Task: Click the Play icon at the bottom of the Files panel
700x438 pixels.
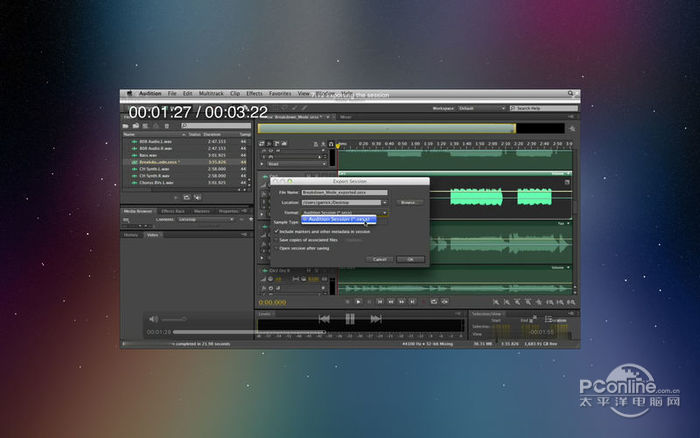Action: coord(176,197)
